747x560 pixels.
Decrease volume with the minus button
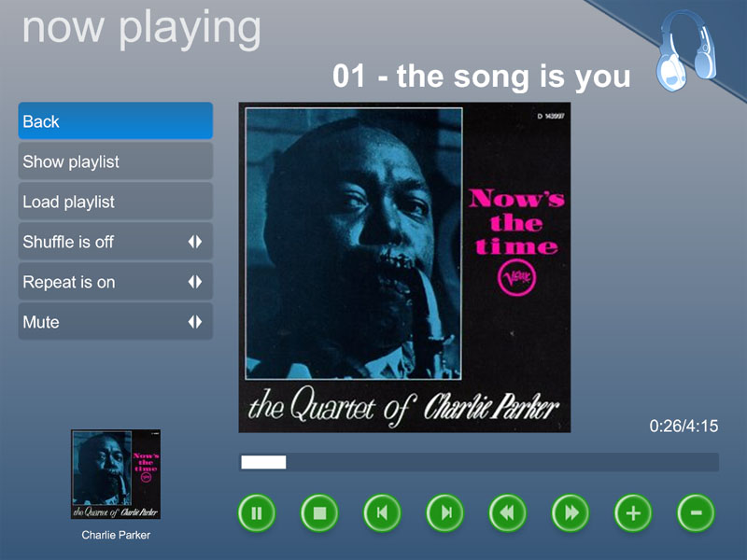coord(696,512)
